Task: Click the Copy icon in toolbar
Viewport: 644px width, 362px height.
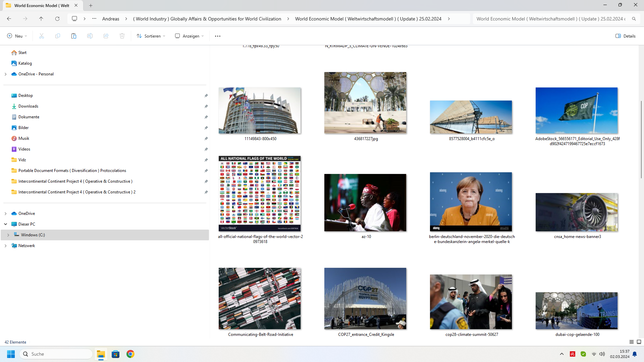Action: click(58, 36)
